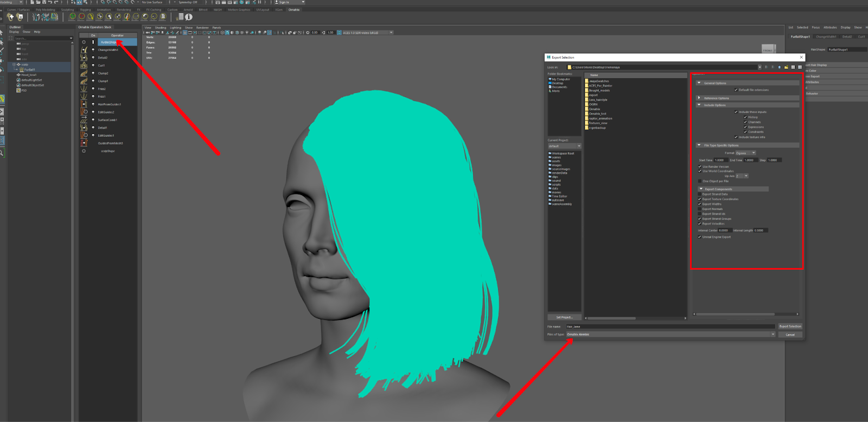Click the Clump2 operator icon
Viewport: 868px width, 422px height.
pos(84,73)
